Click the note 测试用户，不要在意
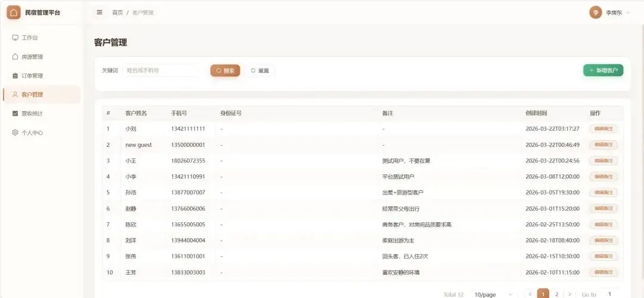This screenshot has width=644, height=298. coord(406,161)
